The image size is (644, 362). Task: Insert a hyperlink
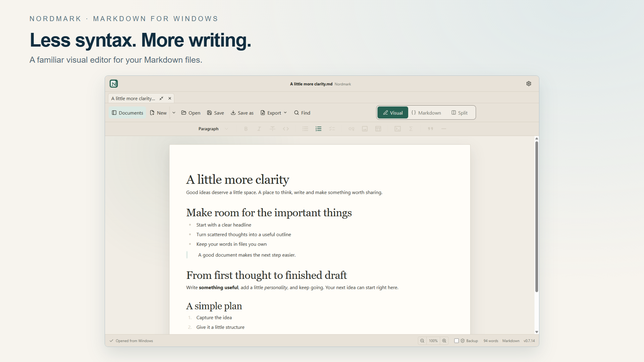pos(352,129)
